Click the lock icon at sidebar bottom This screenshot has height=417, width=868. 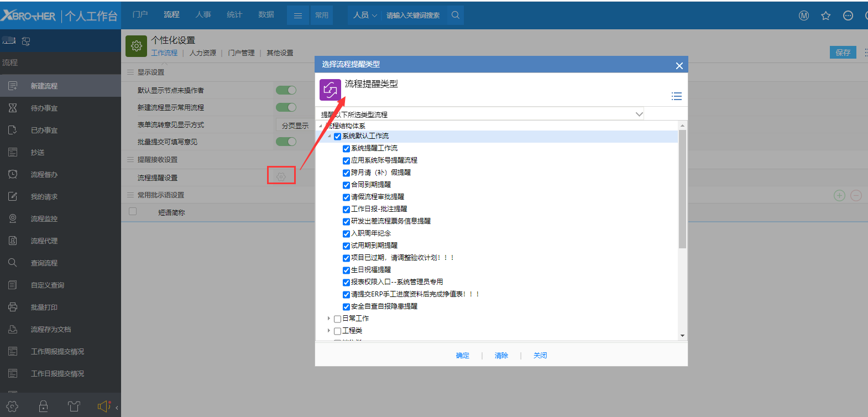pos(43,406)
